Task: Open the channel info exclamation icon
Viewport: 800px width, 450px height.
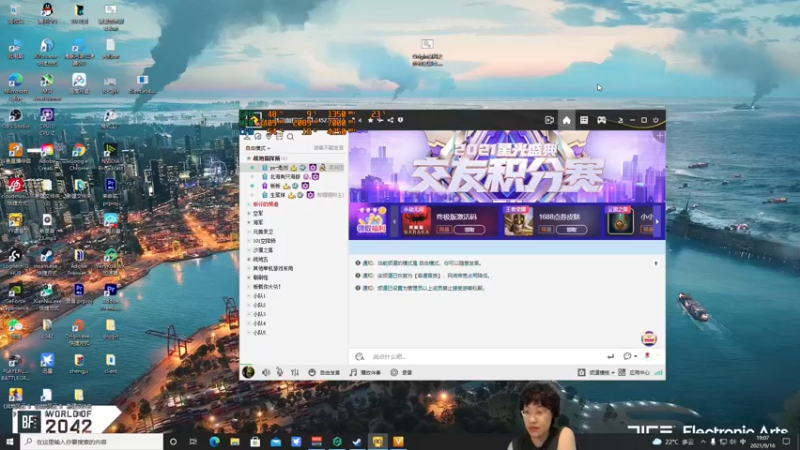Action: point(401,120)
